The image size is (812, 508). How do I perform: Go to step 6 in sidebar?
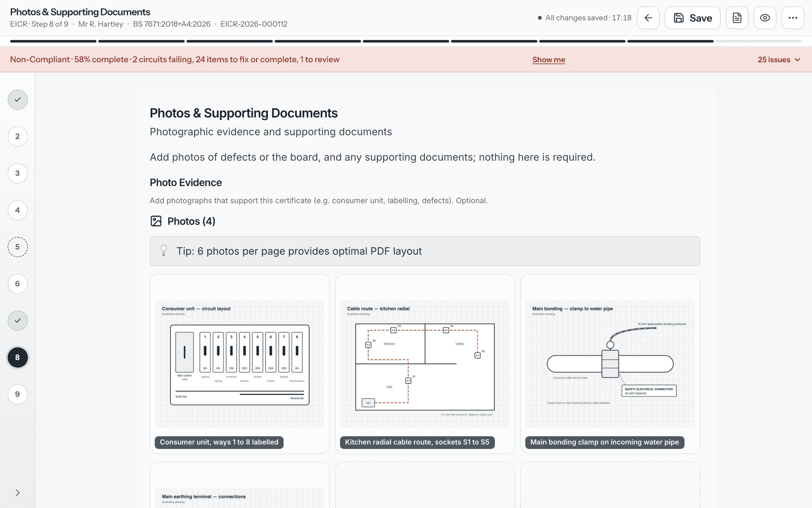coord(17,284)
